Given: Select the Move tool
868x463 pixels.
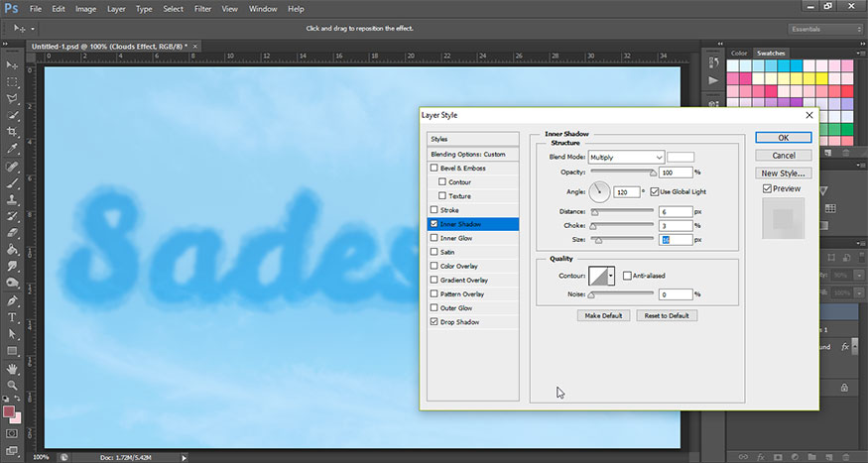Looking at the screenshot, I should pos(13,64).
